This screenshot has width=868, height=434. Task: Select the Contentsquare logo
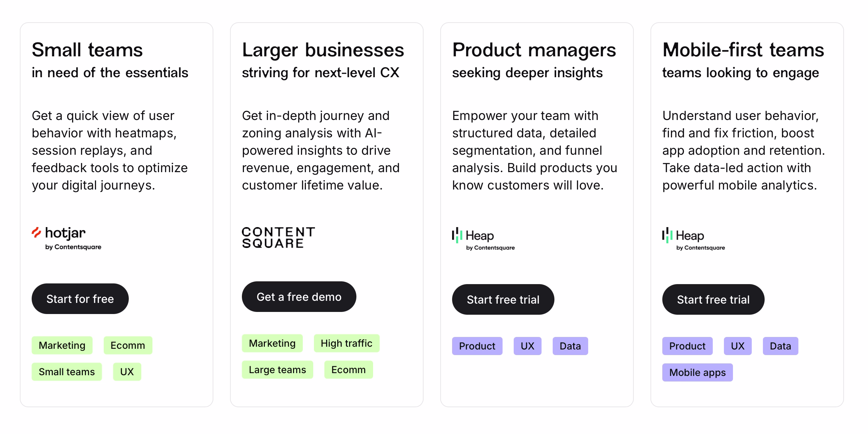pos(278,238)
